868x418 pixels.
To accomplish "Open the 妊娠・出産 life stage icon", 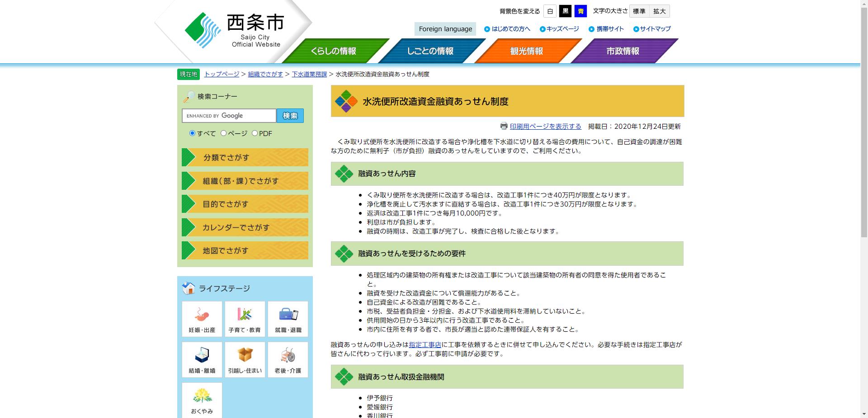I will pos(202,319).
